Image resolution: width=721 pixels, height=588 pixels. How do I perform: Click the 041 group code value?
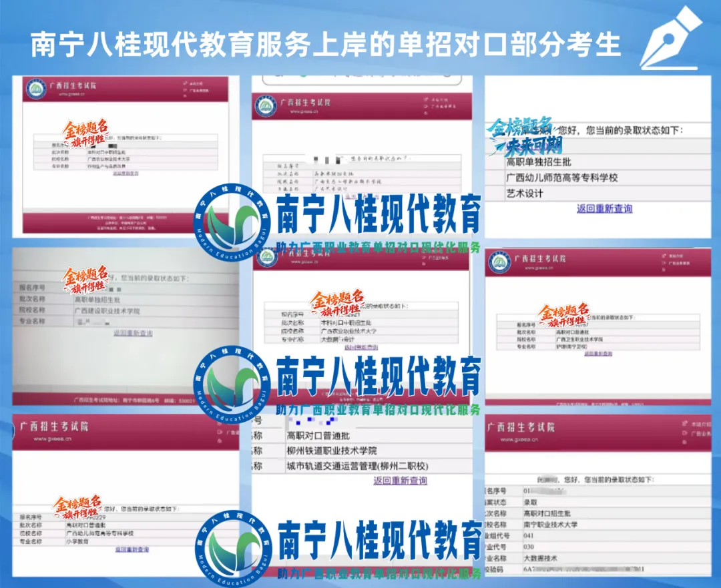pos(529,536)
